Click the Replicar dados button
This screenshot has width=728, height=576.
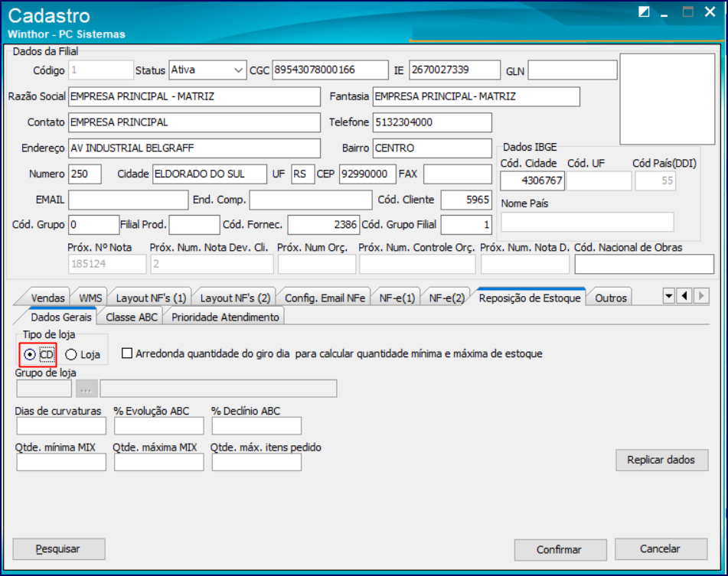[x=661, y=460]
